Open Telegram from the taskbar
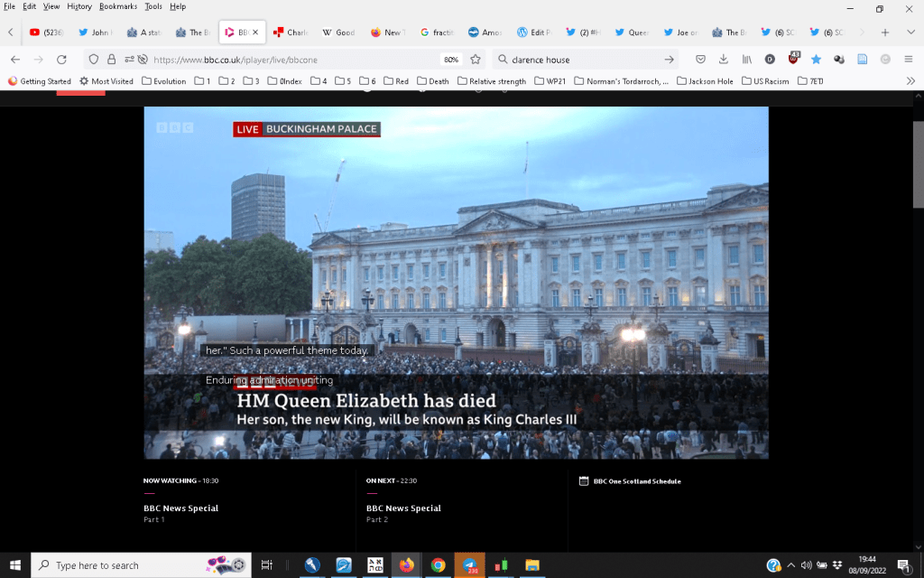This screenshot has height=578, width=924. pyautogui.click(x=470, y=565)
